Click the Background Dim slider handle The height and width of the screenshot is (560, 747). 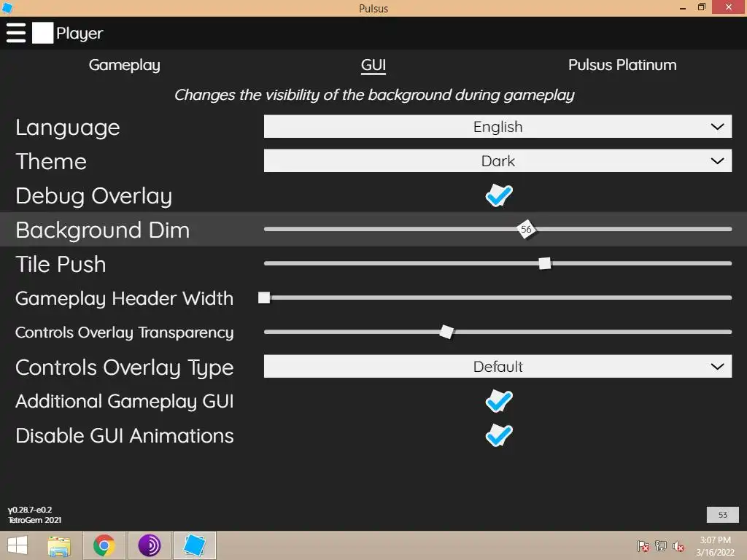tap(526, 230)
